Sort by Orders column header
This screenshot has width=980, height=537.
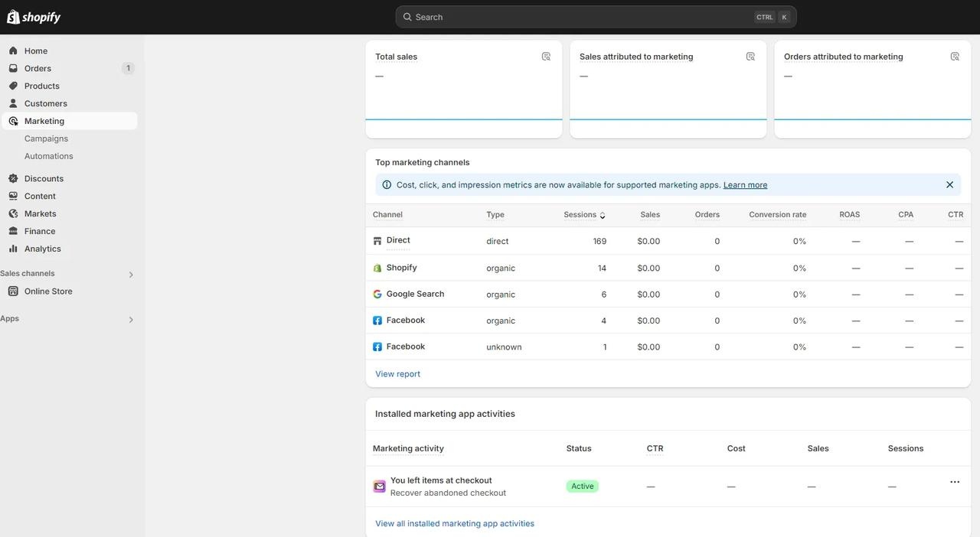pyautogui.click(x=707, y=215)
